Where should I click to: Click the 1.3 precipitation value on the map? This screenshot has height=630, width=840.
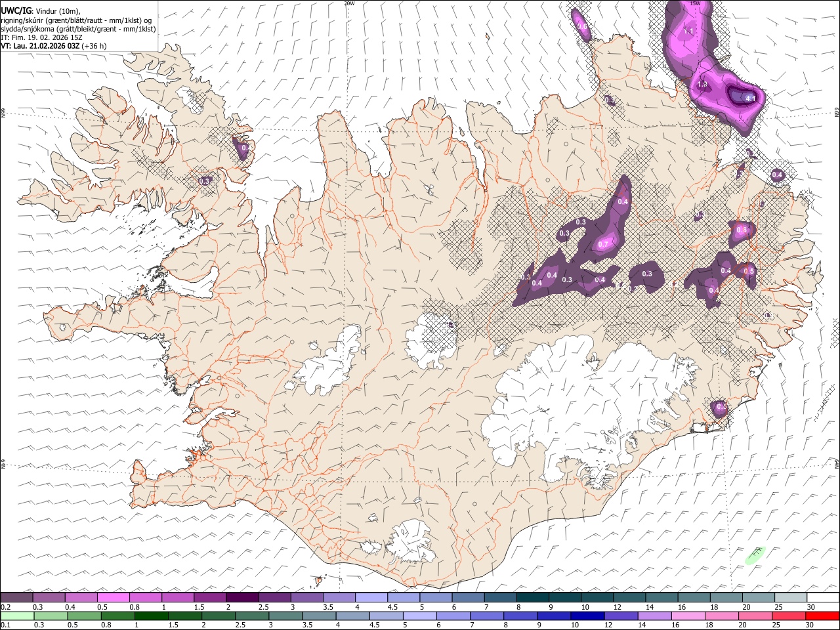tap(702, 85)
